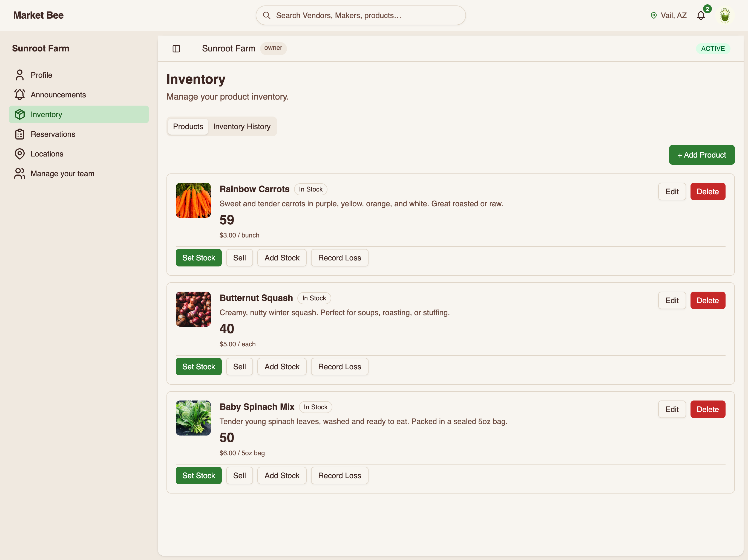Sell Rainbow Carrots
The height and width of the screenshot is (560, 748).
[239, 258]
